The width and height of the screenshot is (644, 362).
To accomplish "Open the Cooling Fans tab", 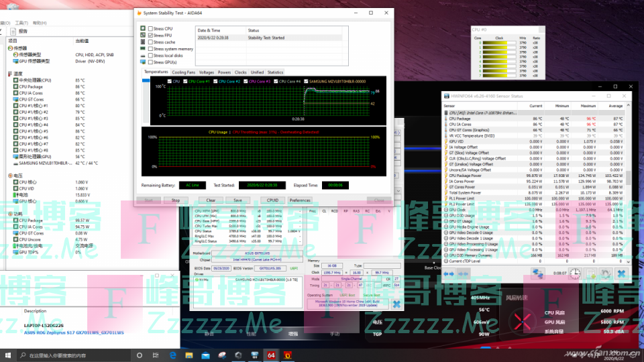I will coord(183,72).
